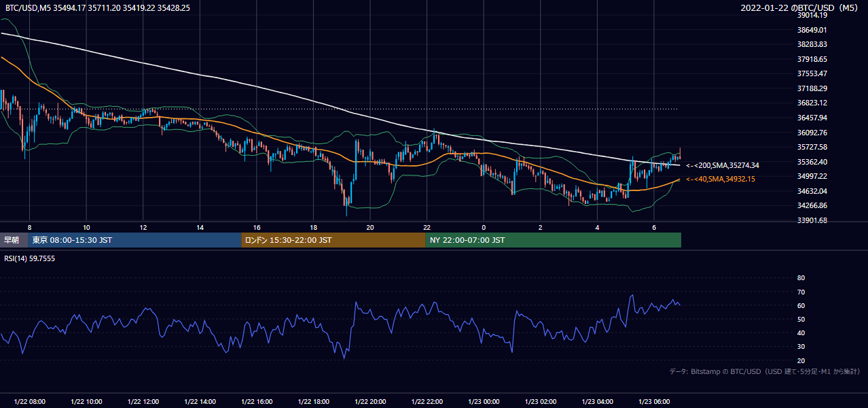The width and height of the screenshot is (868, 408).
Task: Click price axis label 35362.40
Action: click(812, 162)
